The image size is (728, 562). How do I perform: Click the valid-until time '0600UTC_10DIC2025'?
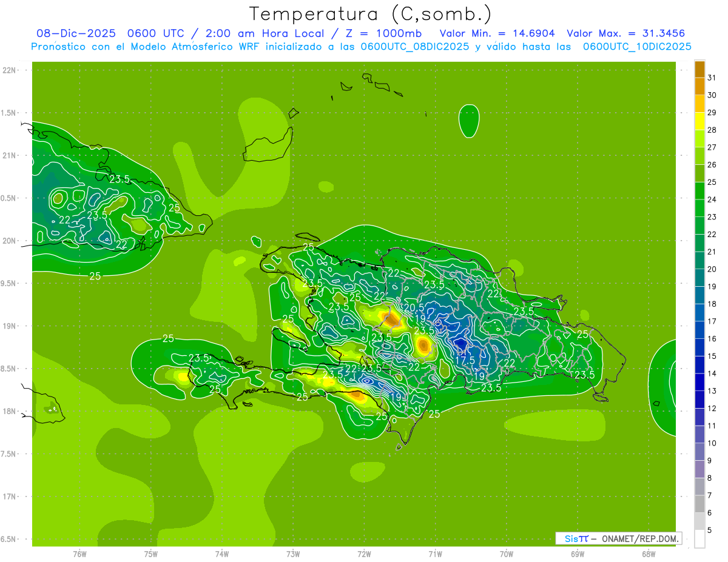(x=638, y=47)
